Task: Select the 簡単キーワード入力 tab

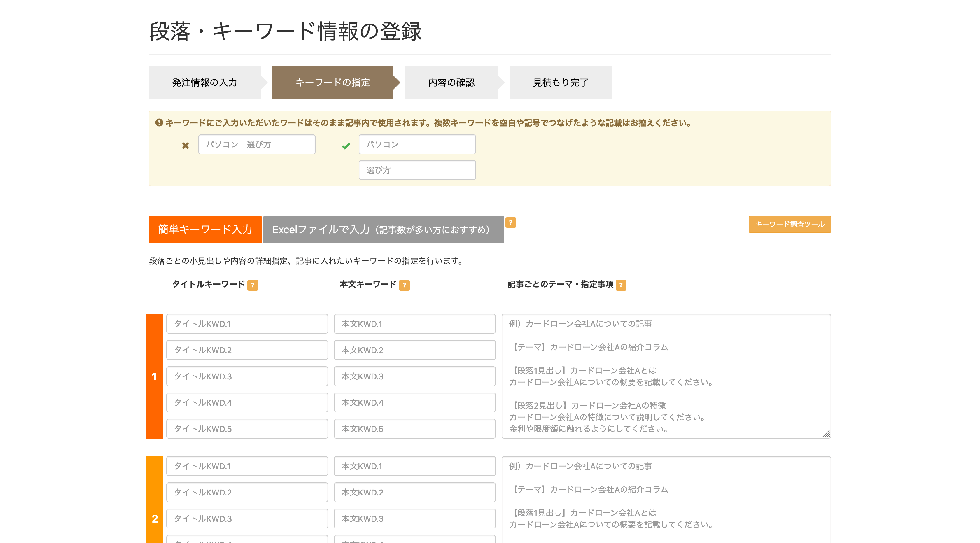Action: 205,229
